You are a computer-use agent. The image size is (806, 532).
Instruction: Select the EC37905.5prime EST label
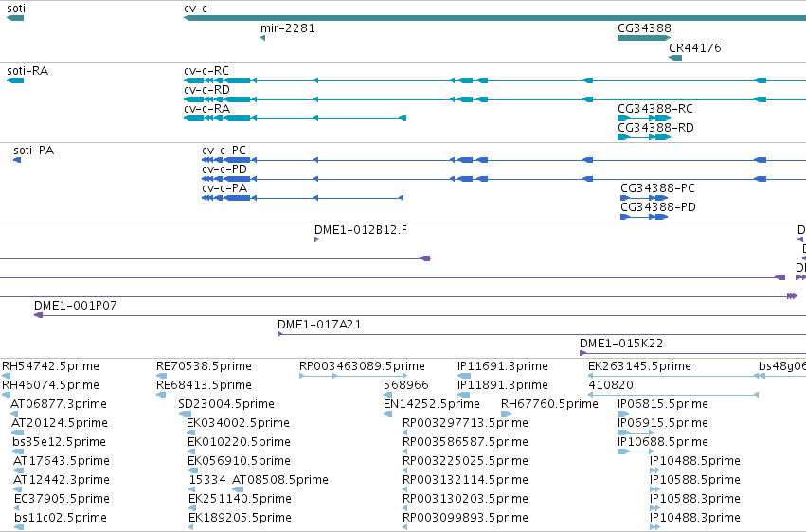tap(63, 500)
